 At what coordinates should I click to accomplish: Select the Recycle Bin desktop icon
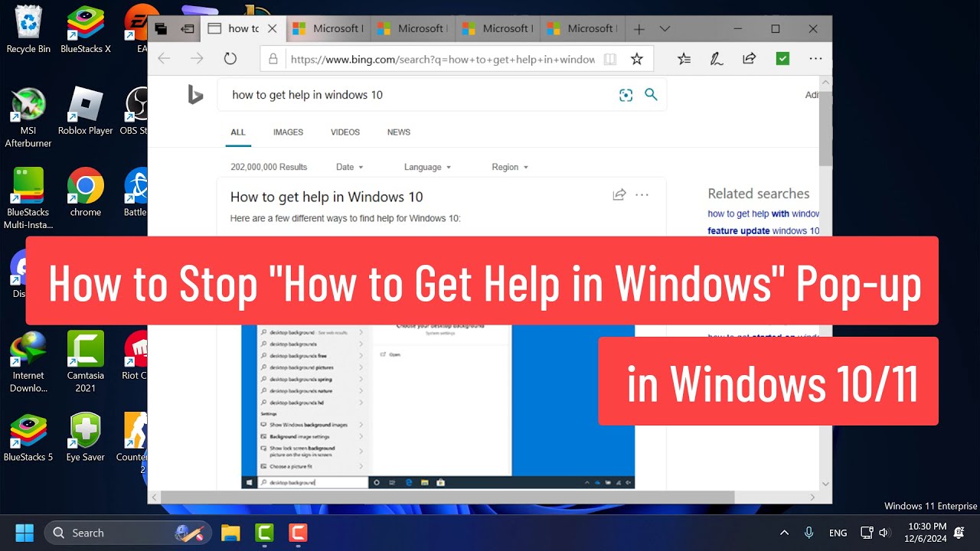28,30
